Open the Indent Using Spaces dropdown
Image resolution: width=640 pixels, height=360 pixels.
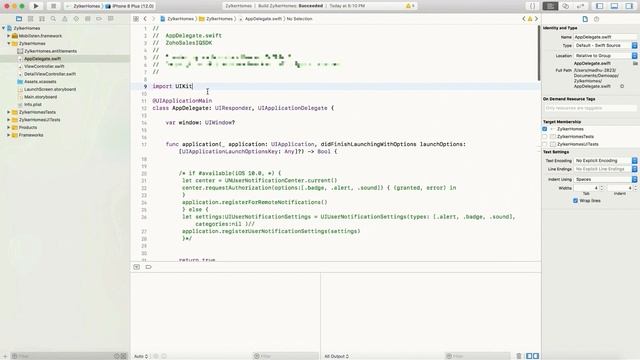(x=606, y=179)
